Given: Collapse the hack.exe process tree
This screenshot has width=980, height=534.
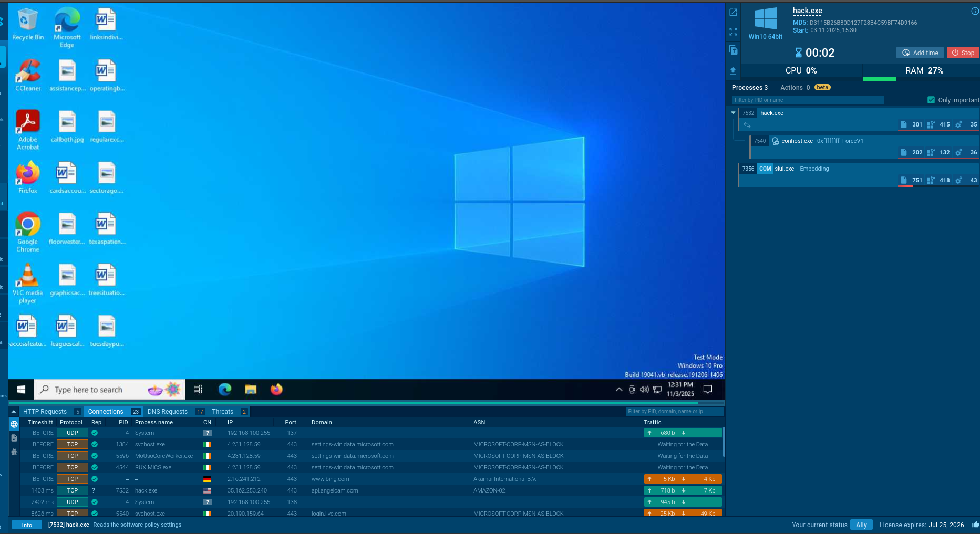Looking at the screenshot, I should coord(733,112).
